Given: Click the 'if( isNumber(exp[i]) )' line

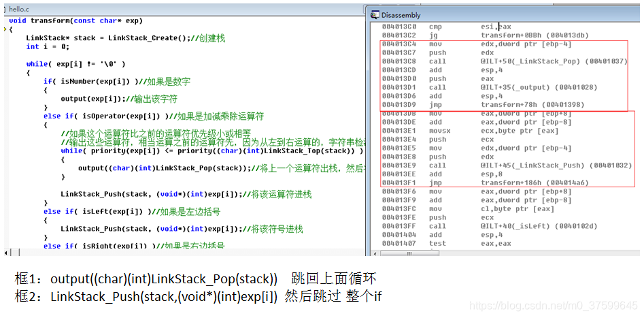Looking at the screenshot, I should click(x=117, y=81).
